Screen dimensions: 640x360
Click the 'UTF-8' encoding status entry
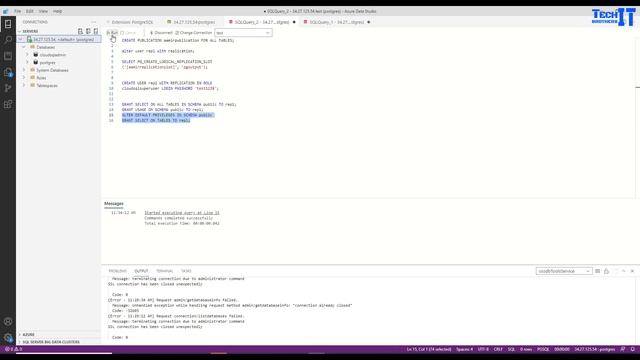pos(483,349)
